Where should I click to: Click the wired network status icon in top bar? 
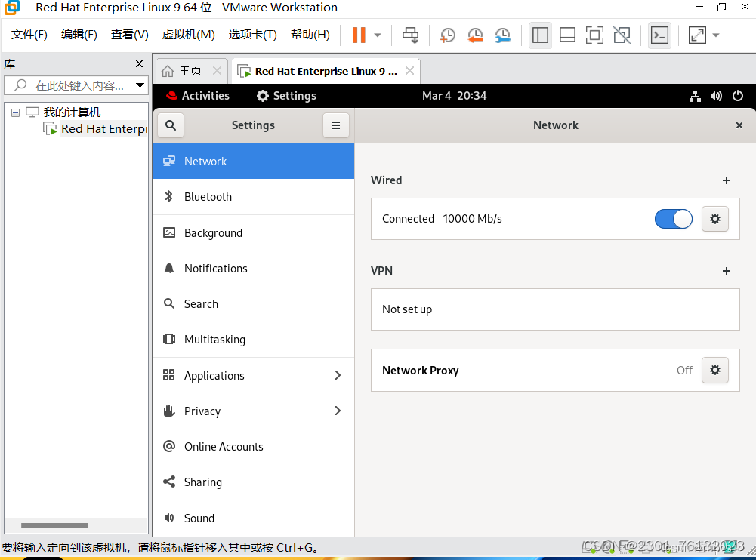[x=695, y=96]
